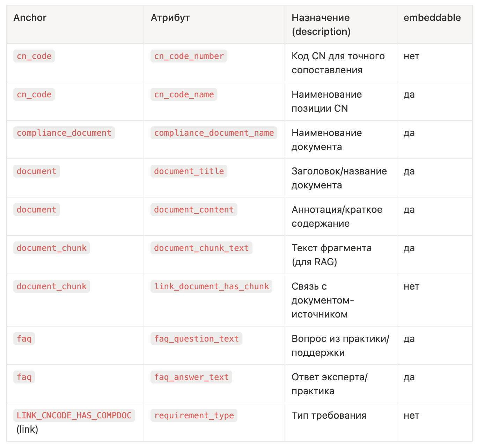
Task: Click the 'Текст фрагмента (для RAG)' cell
Action: (x=331, y=255)
